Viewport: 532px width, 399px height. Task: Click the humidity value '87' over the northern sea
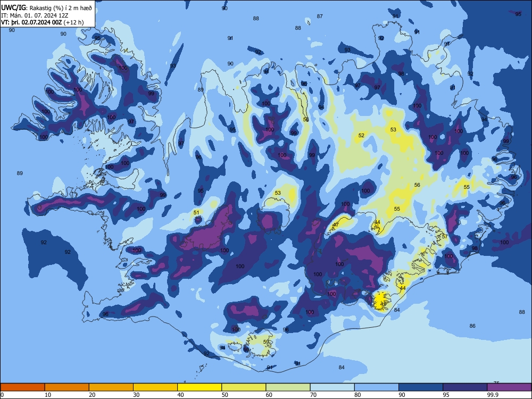click(x=320, y=16)
